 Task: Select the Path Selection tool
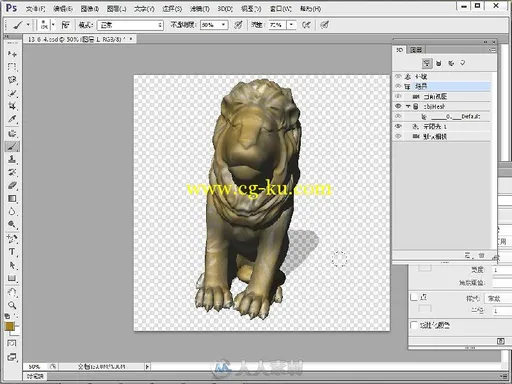coord(12,265)
